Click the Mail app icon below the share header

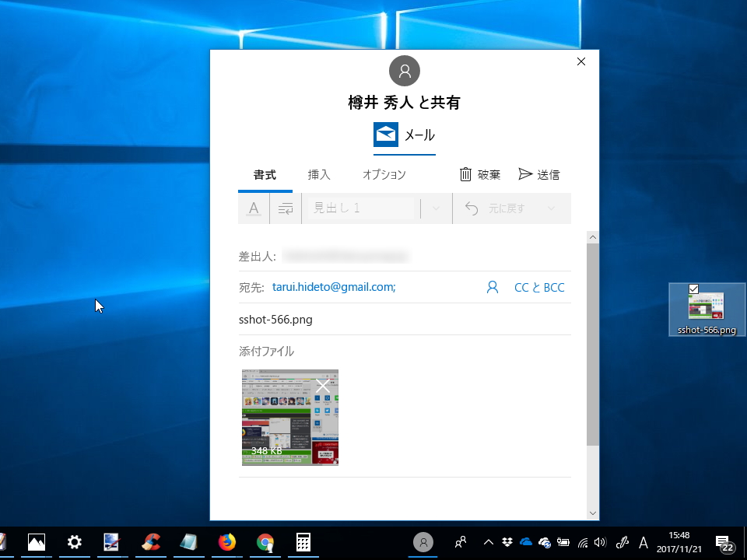pos(385,134)
